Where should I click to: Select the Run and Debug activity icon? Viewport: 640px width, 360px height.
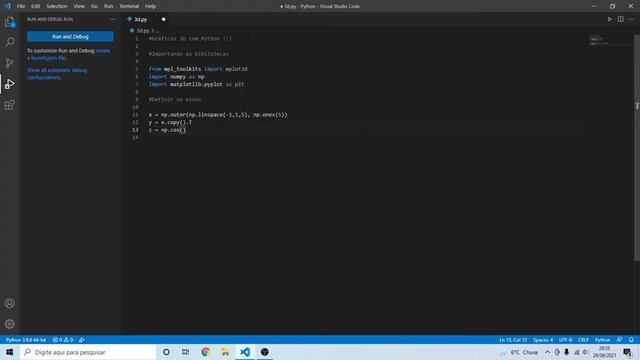[x=10, y=84]
